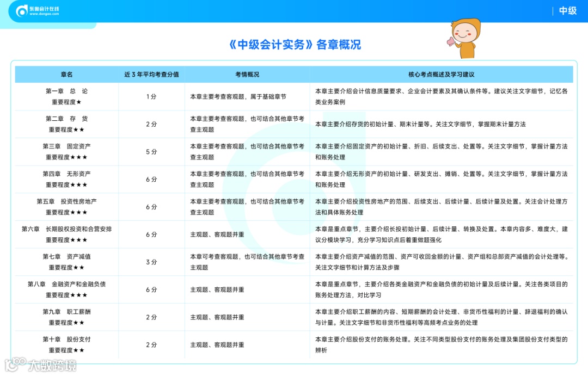Viewport: 588px width, 376px height.
Task: Click the 总论 study advice description
Action: tap(442, 96)
